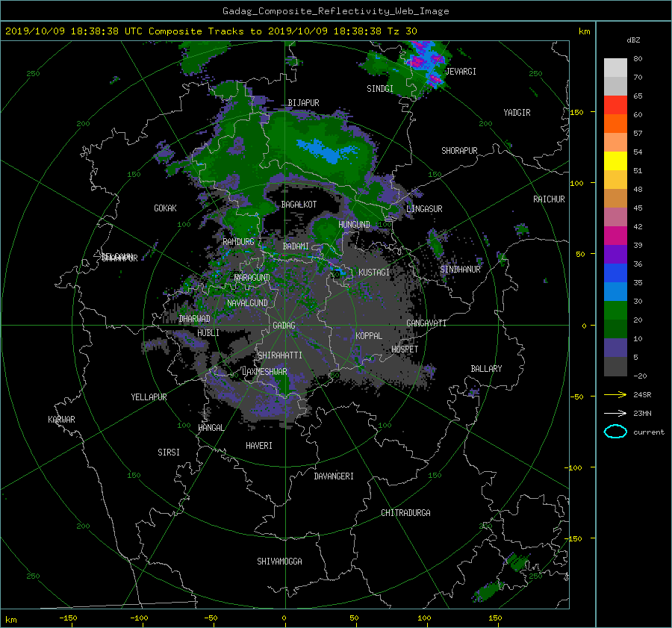Screen dimensions: 672x628
Task: Click the white 23MN arrow legend icon
Action: coord(615,413)
